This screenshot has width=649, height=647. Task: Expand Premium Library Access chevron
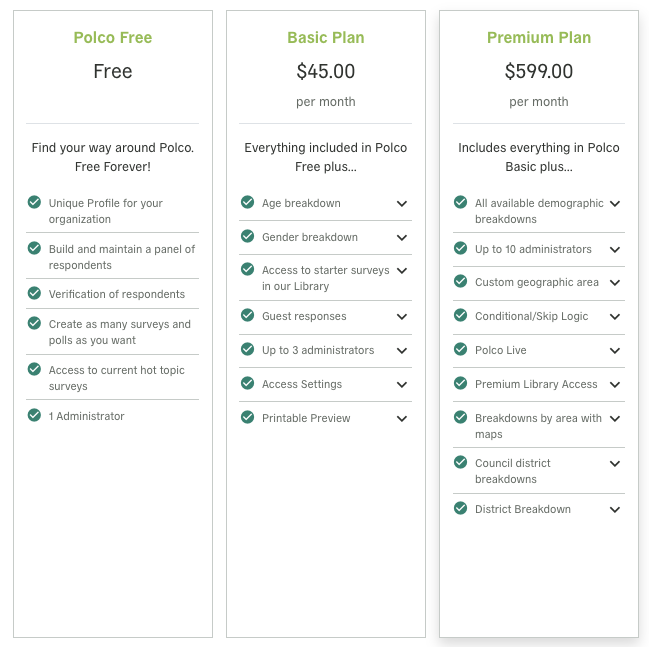click(x=615, y=385)
